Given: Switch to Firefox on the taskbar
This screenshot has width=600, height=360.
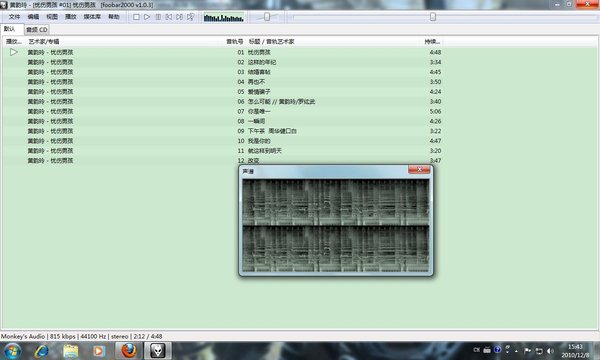Looking at the screenshot, I should click(x=129, y=350).
